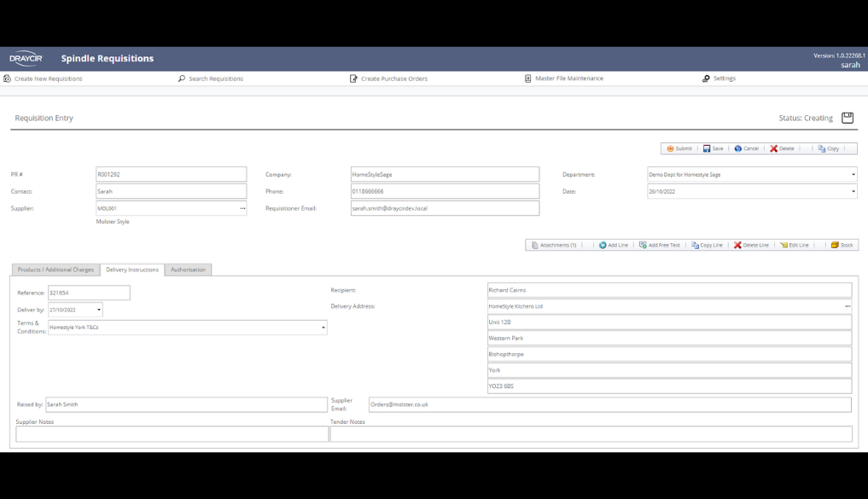Click the Western Park address field
Viewport: 868px width, 499px height.
click(x=669, y=338)
